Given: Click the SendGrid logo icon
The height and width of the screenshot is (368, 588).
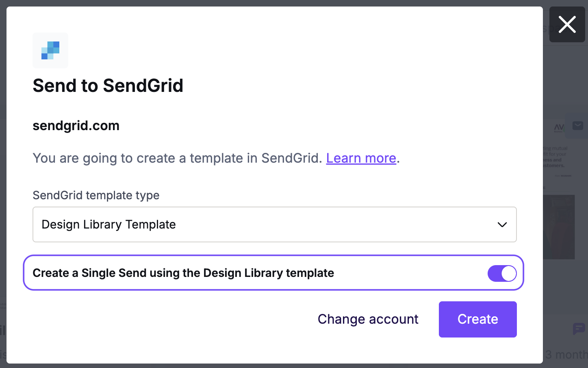Looking at the screenshot, I should click(x=50, y=50).
